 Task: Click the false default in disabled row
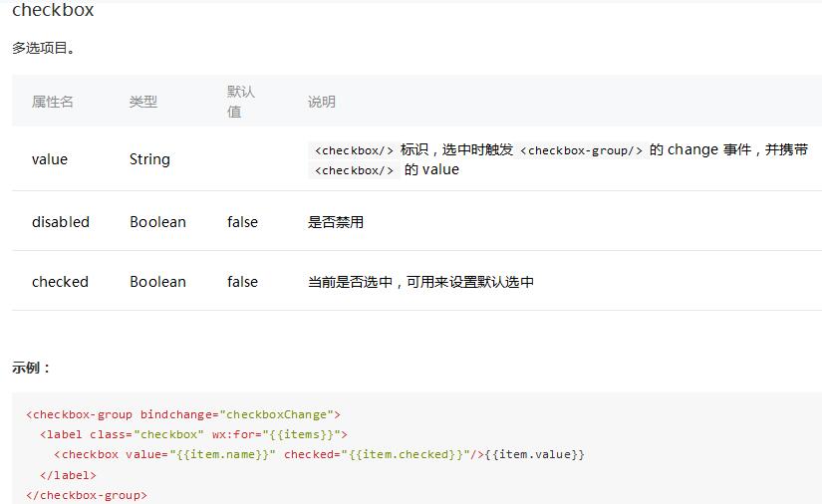[242, 222]
